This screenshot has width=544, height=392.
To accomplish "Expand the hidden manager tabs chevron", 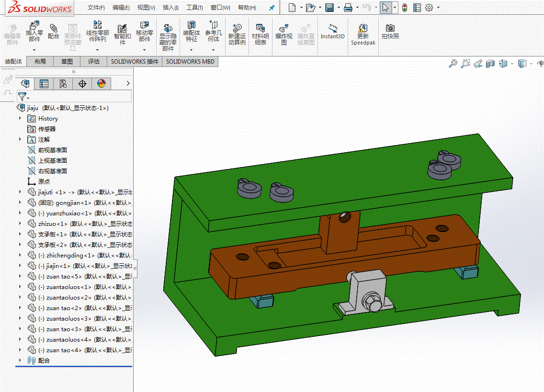I will [128, 83].
